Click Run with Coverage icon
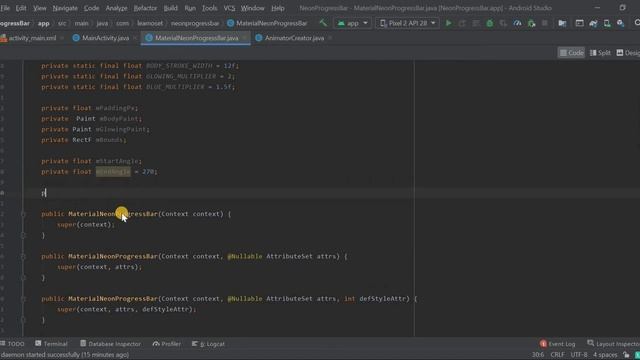Viewport: 640px width, 360px height. coord(503,23)
